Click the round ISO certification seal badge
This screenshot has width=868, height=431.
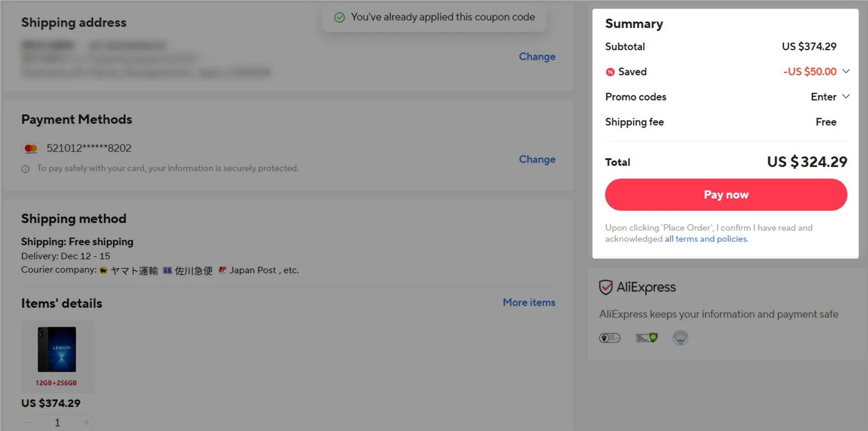point(680,338)
